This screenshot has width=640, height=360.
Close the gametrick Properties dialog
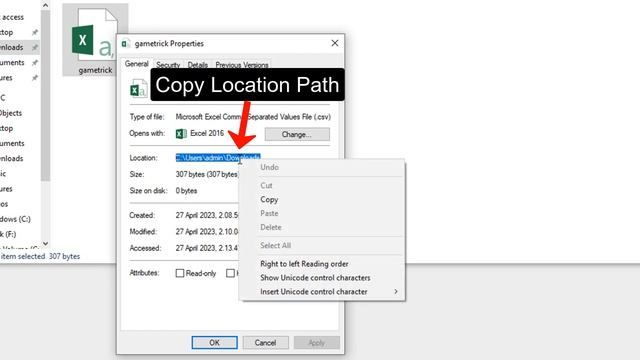pos(335,43)
